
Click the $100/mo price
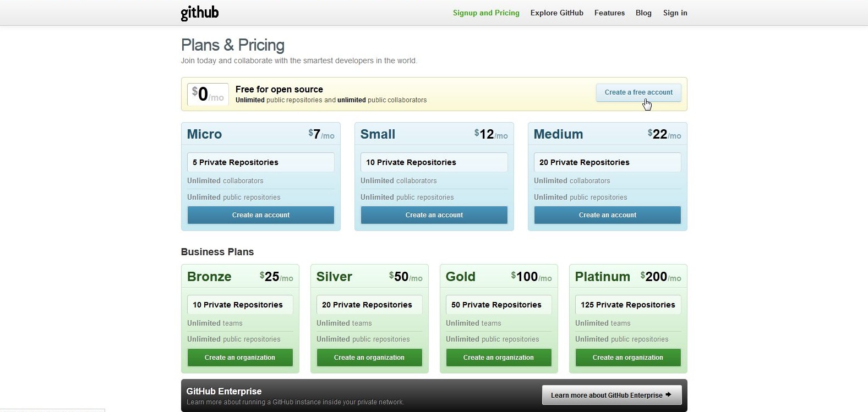(x=531, y=277)
